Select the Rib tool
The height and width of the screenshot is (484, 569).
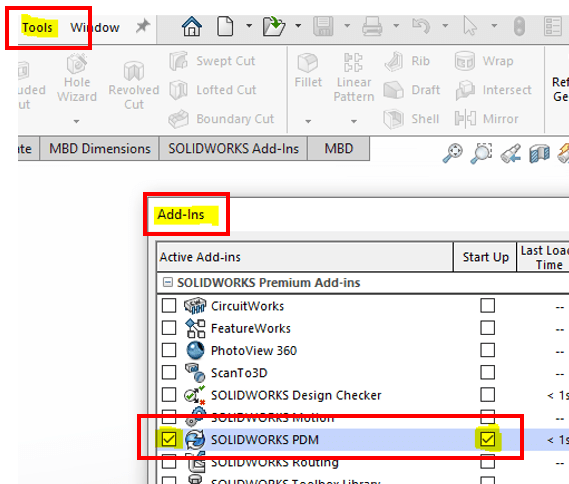click(x=407, y=61)
